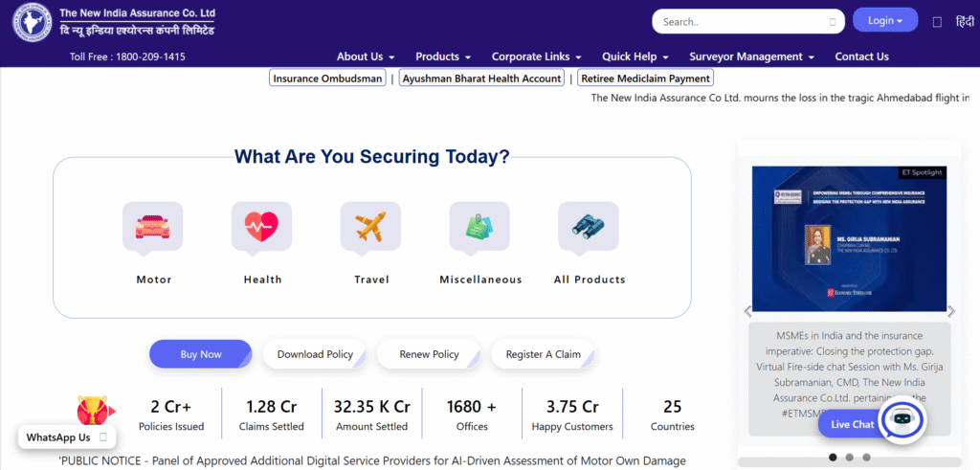Click the search icon in search box

pos(832,22)
